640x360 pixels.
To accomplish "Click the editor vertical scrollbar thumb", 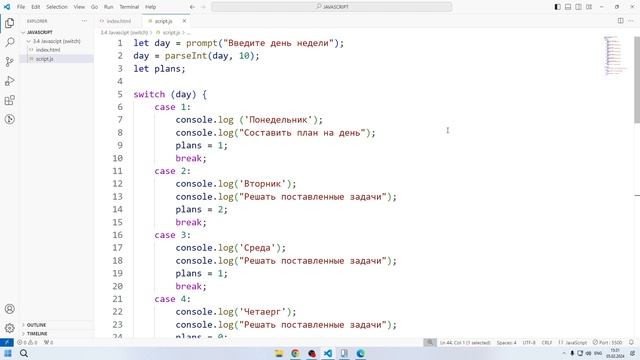I will point(637,79).
